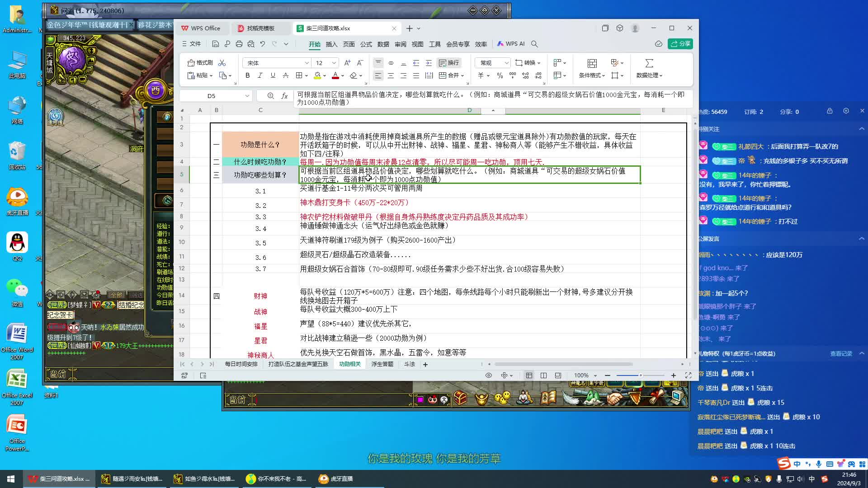Open the Insert Function (fx) dialog
The width and height of the screenshot is (868, 488).
284,96
